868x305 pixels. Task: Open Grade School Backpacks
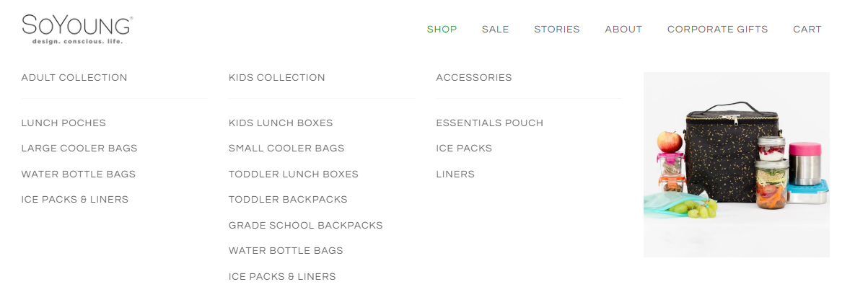coord(306,226)
